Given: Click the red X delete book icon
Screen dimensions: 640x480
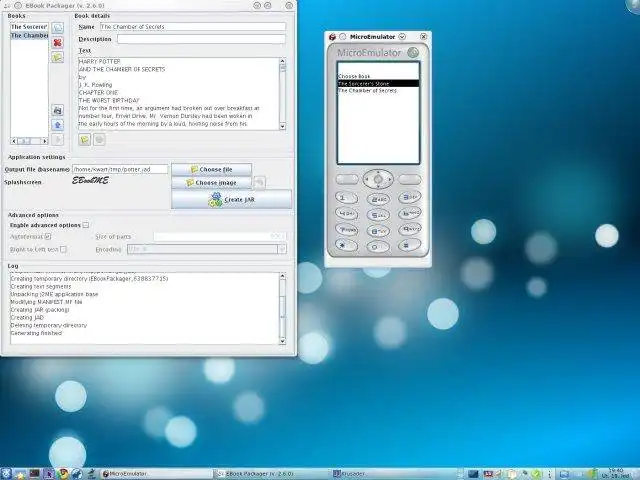Looking at the screenshot, I should [x=58, y=43].
